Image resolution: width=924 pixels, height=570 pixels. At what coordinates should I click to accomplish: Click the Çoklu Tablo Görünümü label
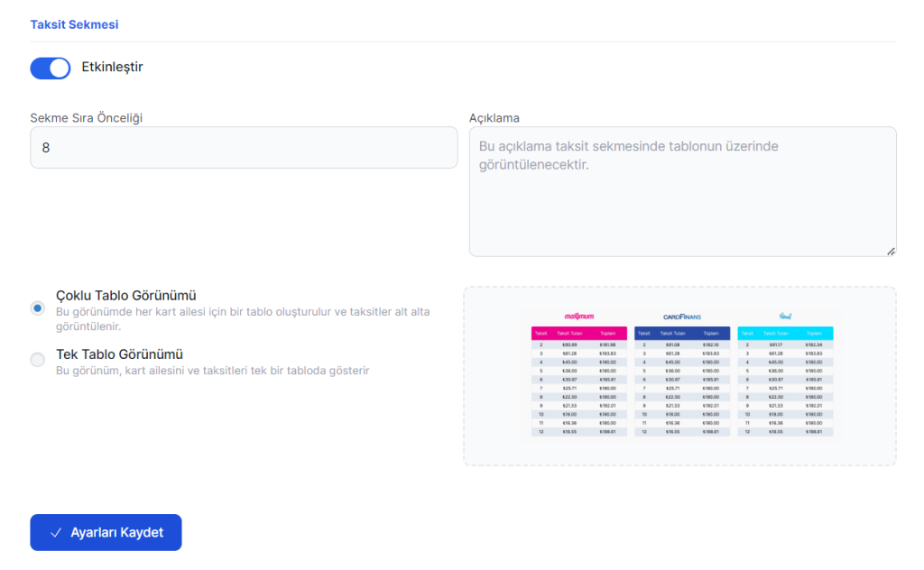pyautogui.click(x=126, y=295)
